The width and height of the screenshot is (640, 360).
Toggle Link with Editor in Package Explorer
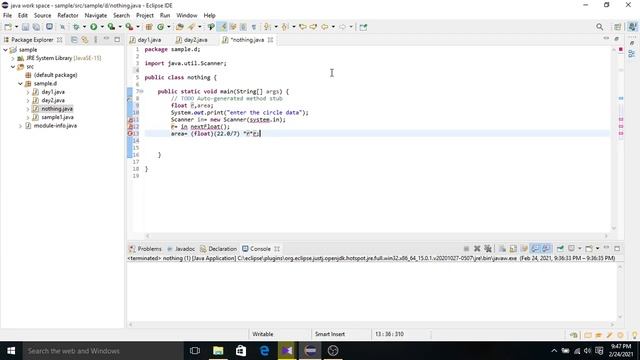[84, 40]
